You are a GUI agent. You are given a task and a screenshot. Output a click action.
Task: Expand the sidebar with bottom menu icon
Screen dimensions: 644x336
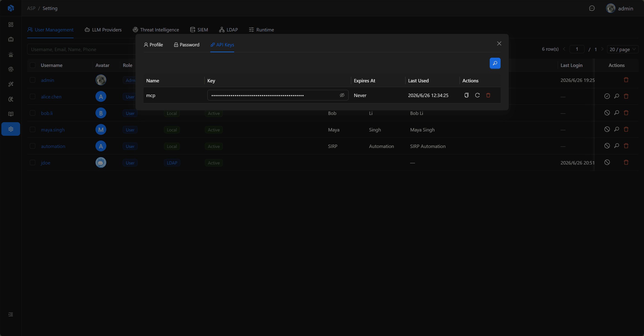pos(11,314)
